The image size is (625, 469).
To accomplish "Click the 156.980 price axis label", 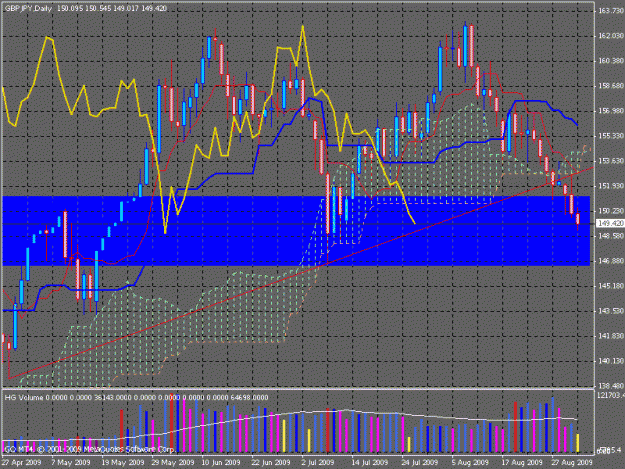I will [611, 111].
